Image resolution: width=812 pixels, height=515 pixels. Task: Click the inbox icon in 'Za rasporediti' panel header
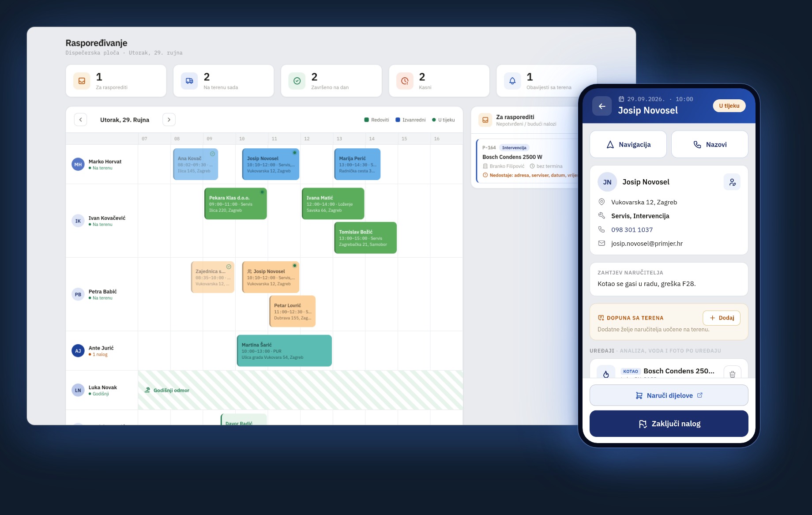coord(485,120)
